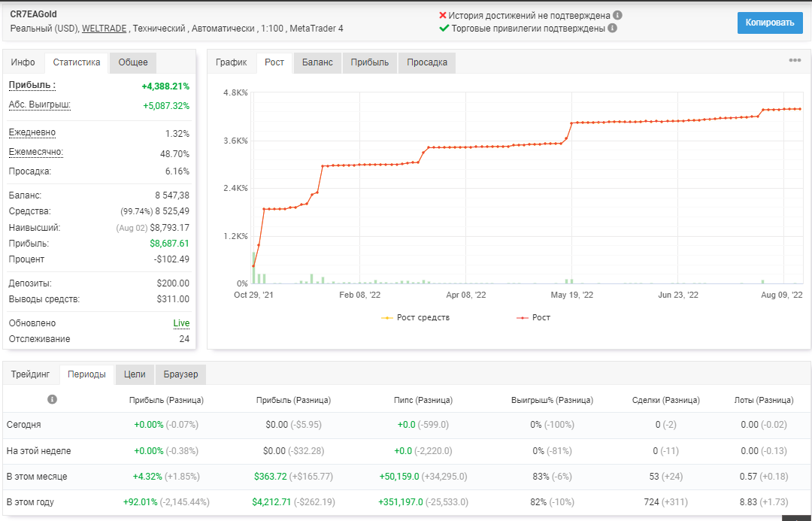Viewport: 812px width, 521px height.
Task: Click the CR7EAGold system title
Action: [34, 14]
